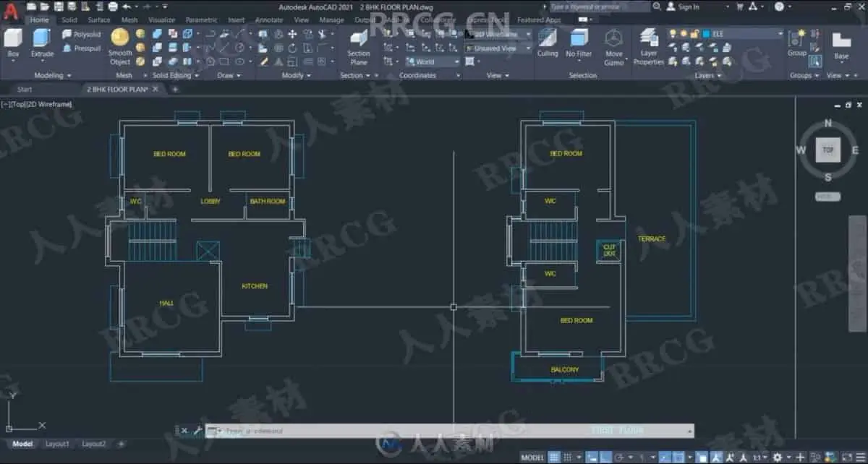Image resolution: width=868 pixels, height=464 pixels.
Task: Click the Section Plane tool
Action: pyautogui.click(x=359, y=48)
